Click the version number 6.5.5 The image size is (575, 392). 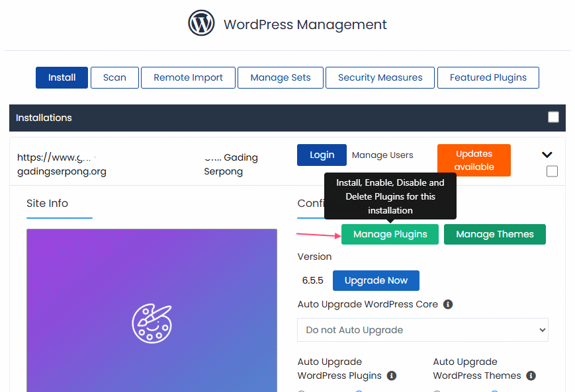point(313,281)
